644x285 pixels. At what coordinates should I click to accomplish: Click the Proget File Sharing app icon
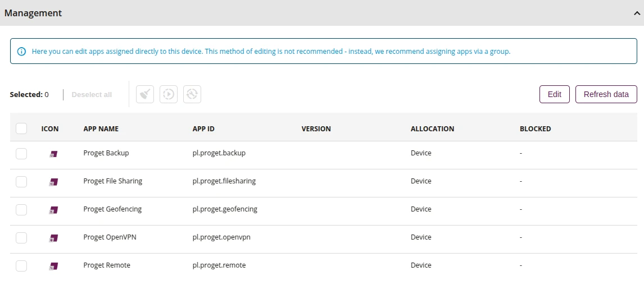point(53,182)
